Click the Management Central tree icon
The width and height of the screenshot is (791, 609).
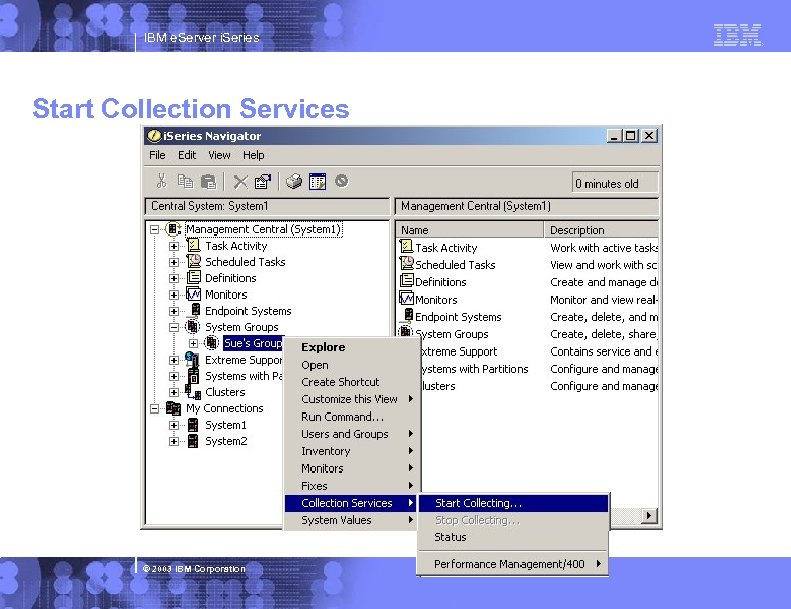pyautogui.click(x=173, y=229)
